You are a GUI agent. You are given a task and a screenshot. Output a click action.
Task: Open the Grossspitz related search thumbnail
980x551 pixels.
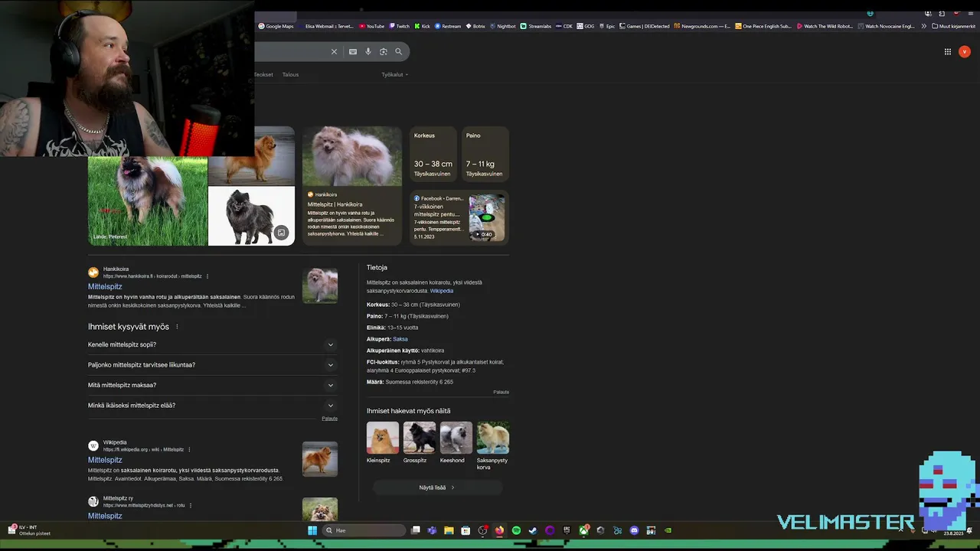(420, 438)
